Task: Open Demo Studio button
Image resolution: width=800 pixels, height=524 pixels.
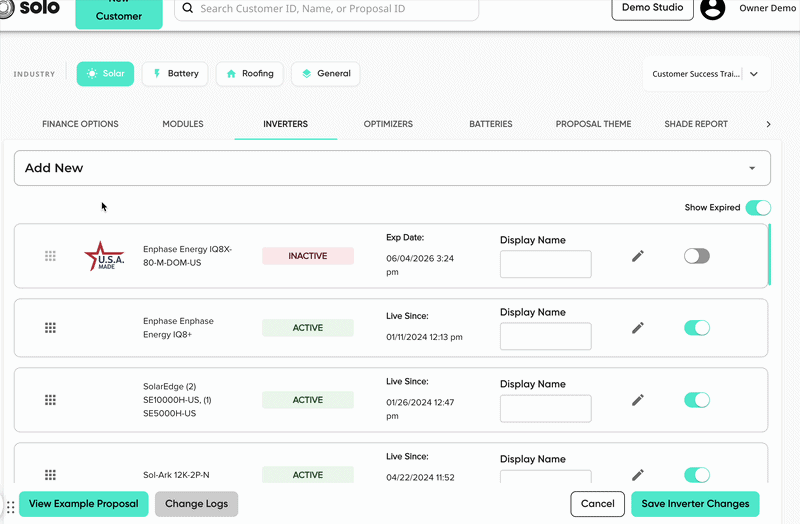Action: 653,8
